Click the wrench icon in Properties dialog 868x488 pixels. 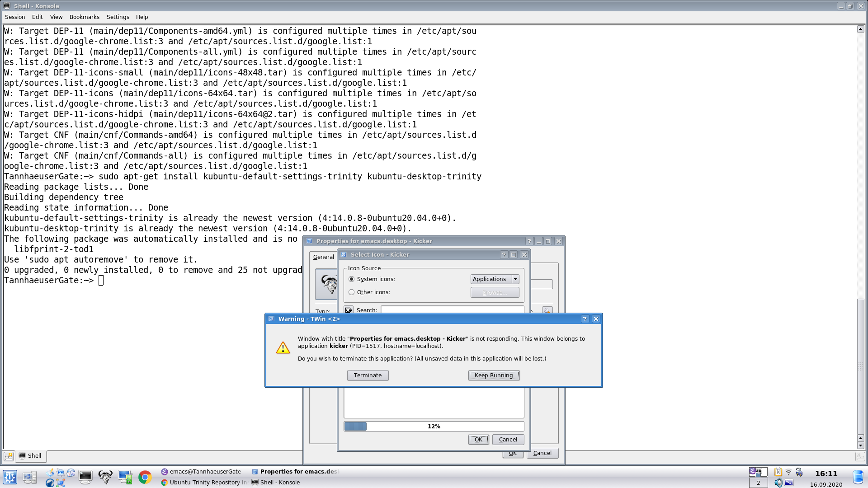tap(547, 310)
